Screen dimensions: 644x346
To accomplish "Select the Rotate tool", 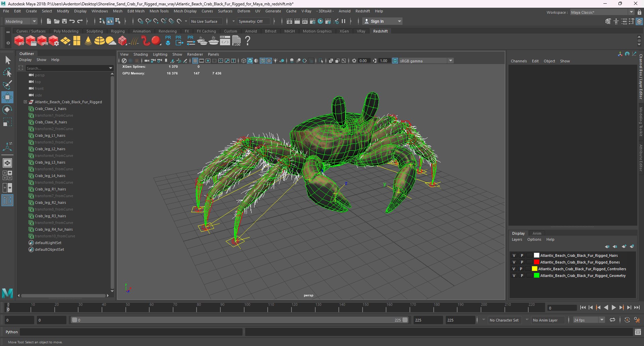I will point(7,110).
